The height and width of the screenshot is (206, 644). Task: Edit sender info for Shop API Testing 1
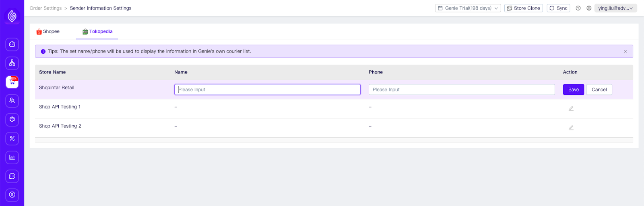571,108
